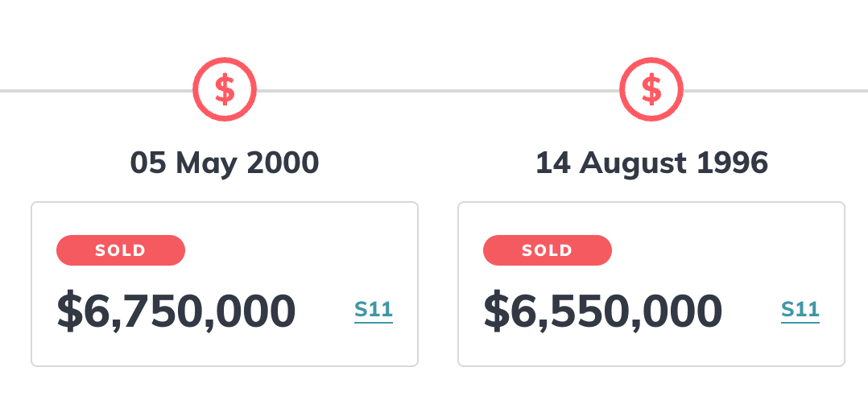Select the SOLD badge in the $6,550,000 card
868x396 pixels.
click(548, 250)
